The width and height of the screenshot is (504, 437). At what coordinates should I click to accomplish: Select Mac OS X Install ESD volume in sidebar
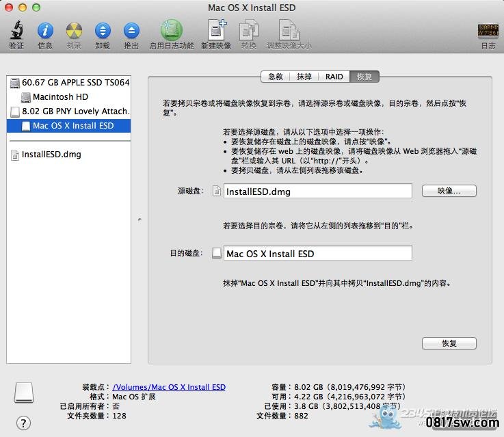coord(69,126)
